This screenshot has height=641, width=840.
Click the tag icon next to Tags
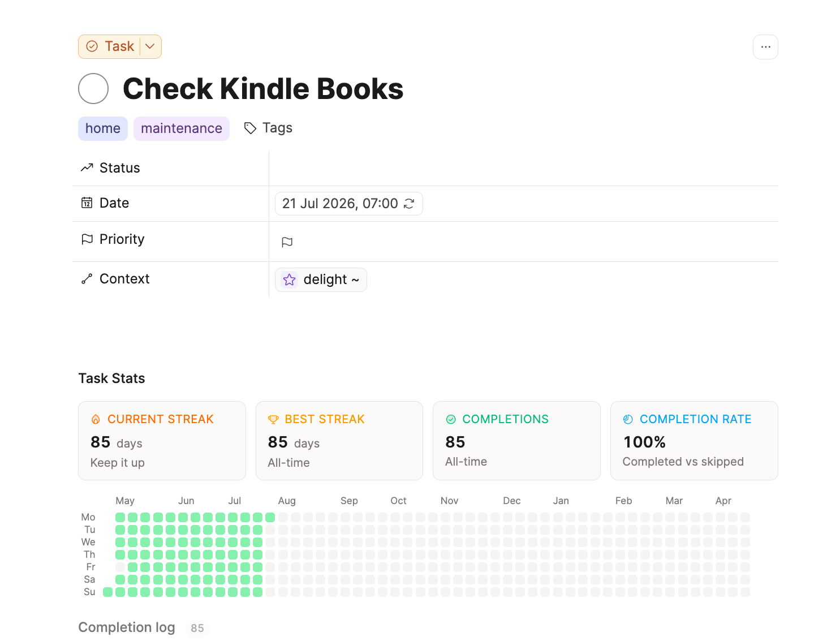click(x=250, y=128)
